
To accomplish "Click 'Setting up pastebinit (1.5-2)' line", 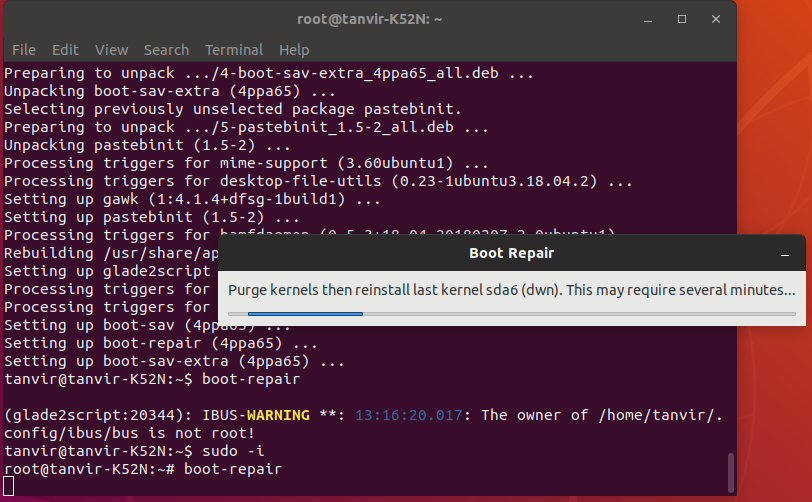I will (151, 217).
